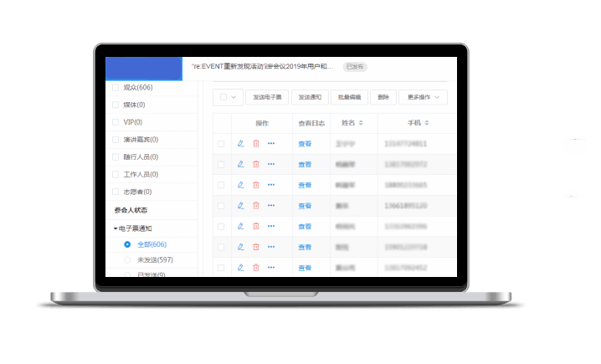Open the dropdown arrow beside the select-all checkbox
601x364 pixels.
[x=234, y=97]
